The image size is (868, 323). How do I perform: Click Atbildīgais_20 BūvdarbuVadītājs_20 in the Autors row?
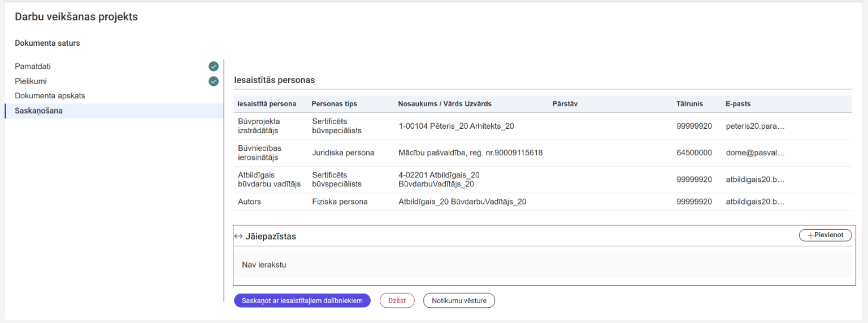(x=462, y=202)
